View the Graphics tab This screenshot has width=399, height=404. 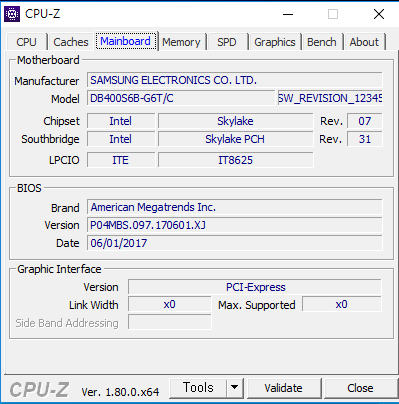click(x=275, y=42)
